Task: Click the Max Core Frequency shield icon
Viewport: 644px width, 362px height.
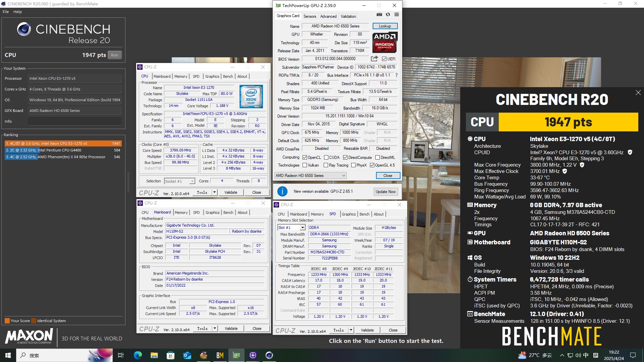Action: [x=582, y=165]
